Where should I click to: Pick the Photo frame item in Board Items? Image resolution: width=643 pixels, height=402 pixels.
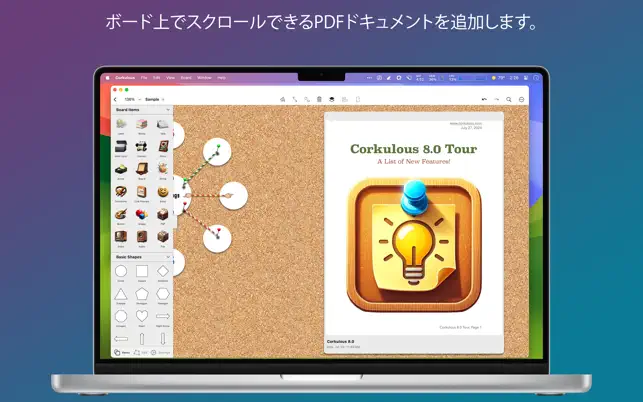(x=163, y=146)
